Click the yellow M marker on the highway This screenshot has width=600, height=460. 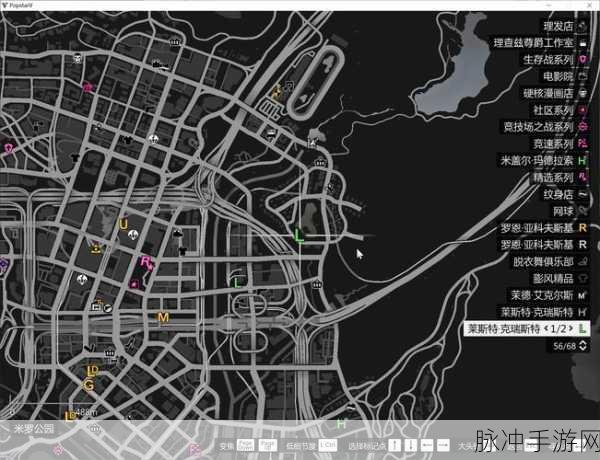tap(163, 317)
